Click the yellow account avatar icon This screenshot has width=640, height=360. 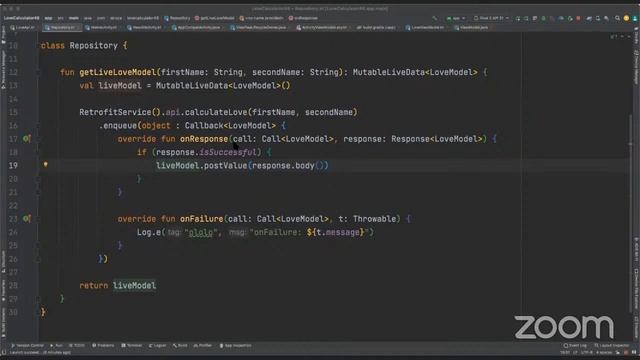tap(626, 18)
